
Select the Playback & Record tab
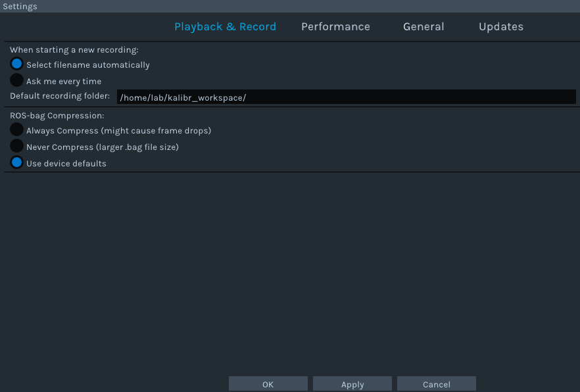pyautogui.click(x=226, y=26)
